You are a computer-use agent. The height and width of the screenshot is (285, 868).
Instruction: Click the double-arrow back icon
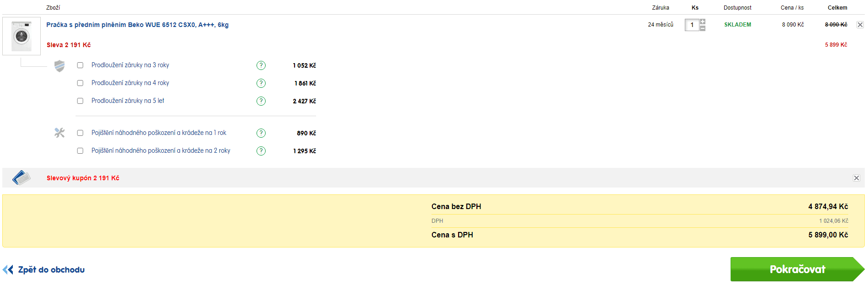[x=8, y=270]
